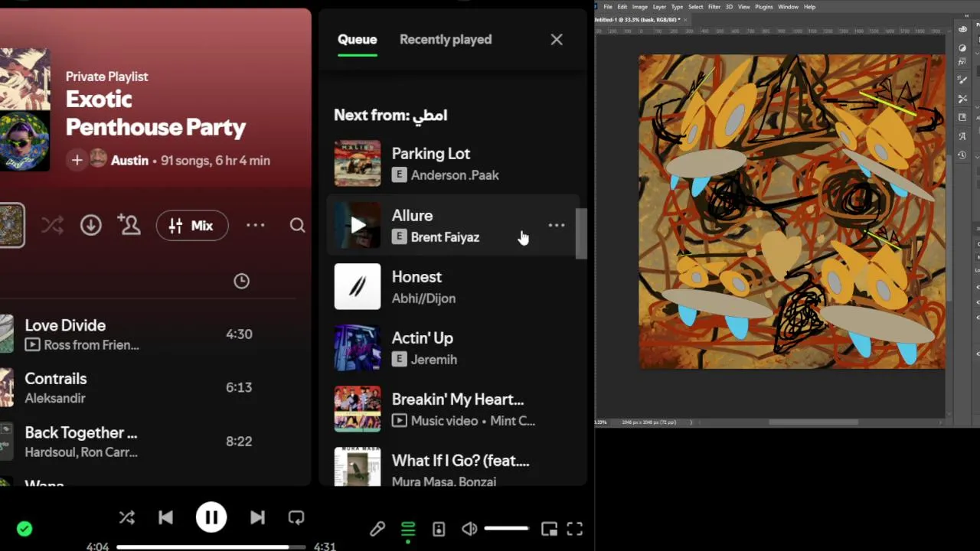
Task: Adjust the volume slider in player bar
Action: 506,528
